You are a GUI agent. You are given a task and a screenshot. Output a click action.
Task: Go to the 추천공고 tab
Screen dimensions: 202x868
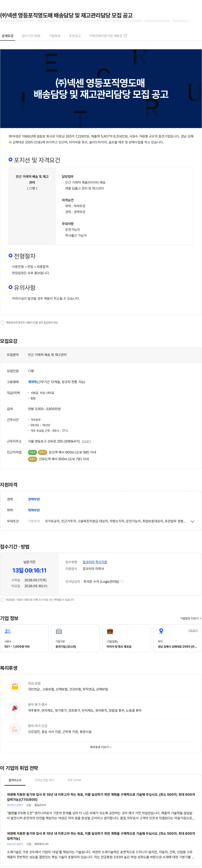click(75, 36)
